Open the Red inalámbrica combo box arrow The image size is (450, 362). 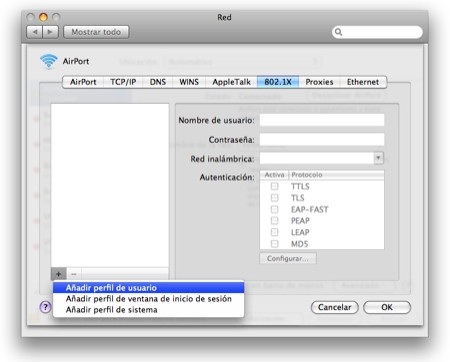point(378,158)
